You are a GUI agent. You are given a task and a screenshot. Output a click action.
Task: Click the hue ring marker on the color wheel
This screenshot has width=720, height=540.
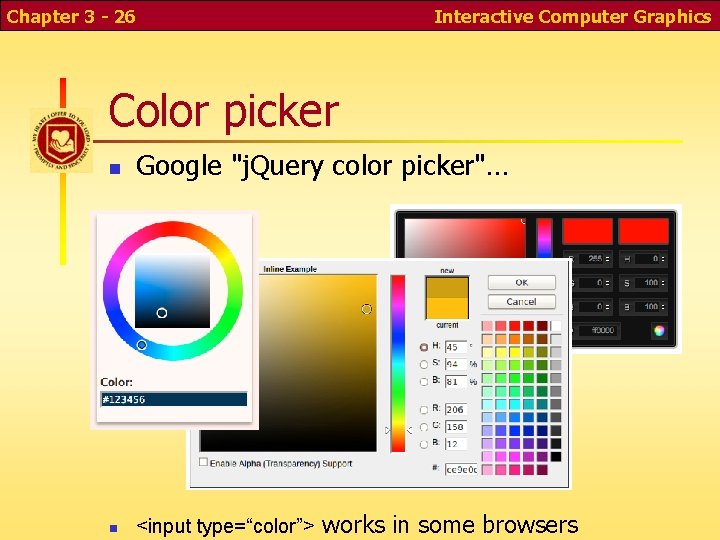click(141, 344)
